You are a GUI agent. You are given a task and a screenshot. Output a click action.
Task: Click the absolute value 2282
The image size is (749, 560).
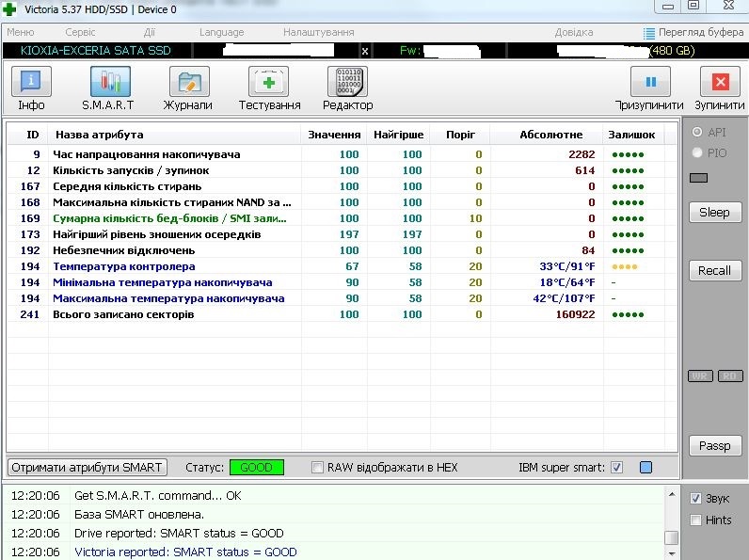582,154
